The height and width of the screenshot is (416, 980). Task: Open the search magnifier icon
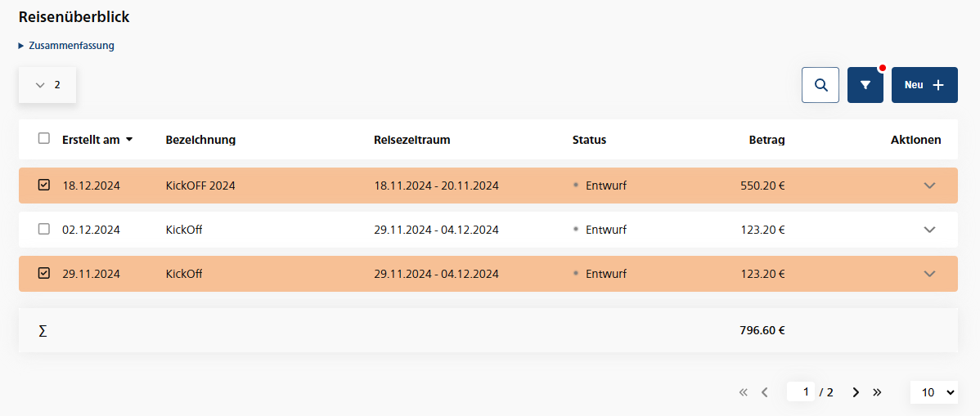tap(820, 85)
